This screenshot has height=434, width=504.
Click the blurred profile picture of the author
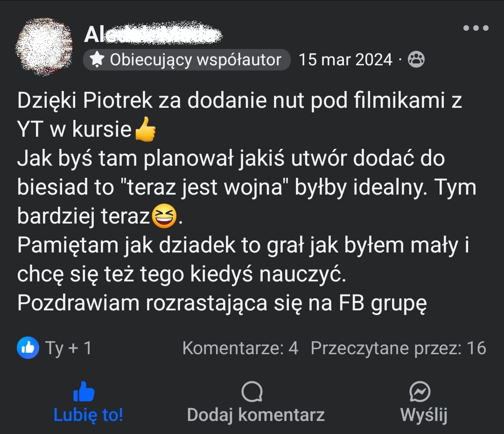tap(44, 47)
